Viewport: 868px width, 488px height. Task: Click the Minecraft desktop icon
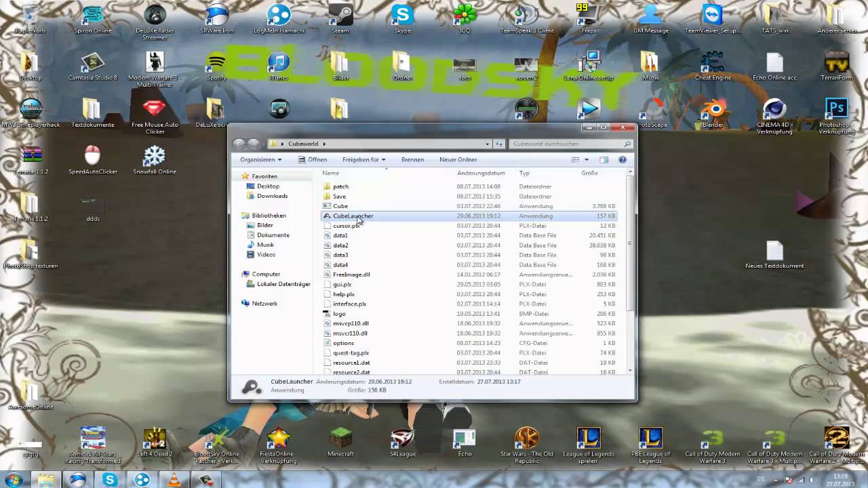point(340,439)
